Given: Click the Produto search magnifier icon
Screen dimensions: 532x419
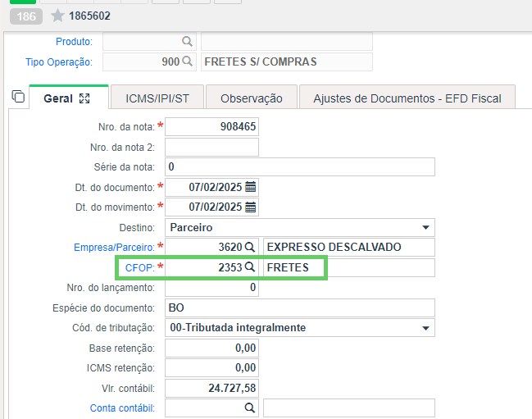Looking at the screenshot, I should (x=187, y=41).
